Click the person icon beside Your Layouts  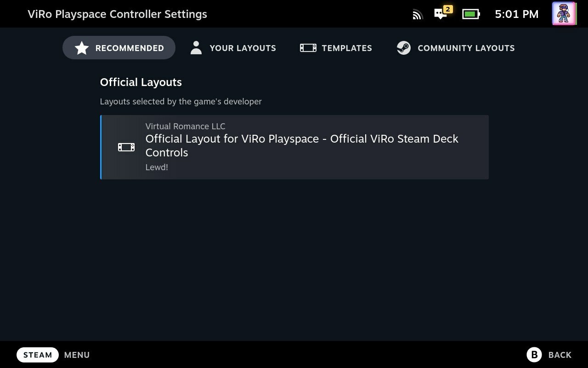196,47
